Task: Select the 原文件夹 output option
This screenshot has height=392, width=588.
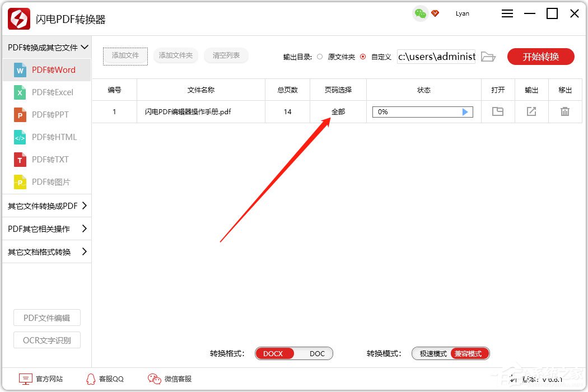Action: pos(320,56)
